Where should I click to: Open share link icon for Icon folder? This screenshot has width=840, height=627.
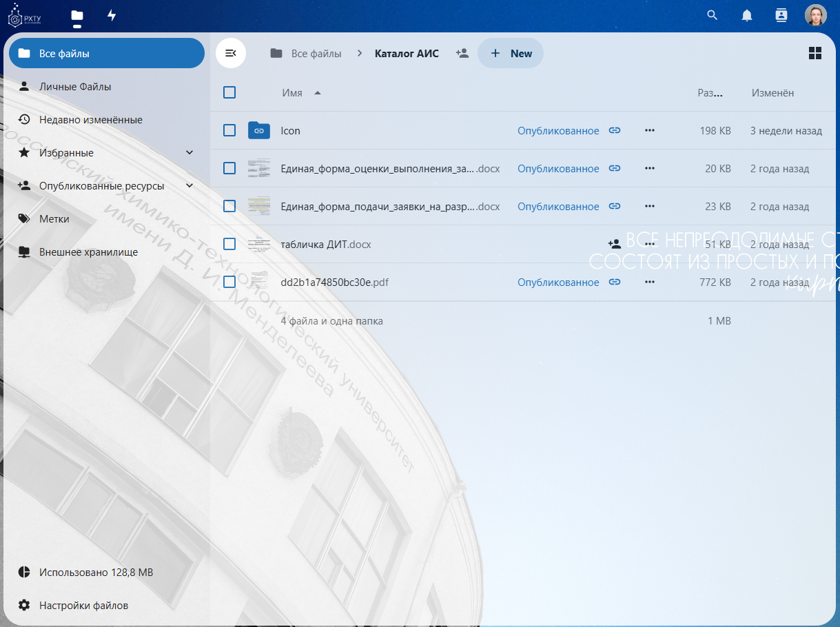pos(615,130)
